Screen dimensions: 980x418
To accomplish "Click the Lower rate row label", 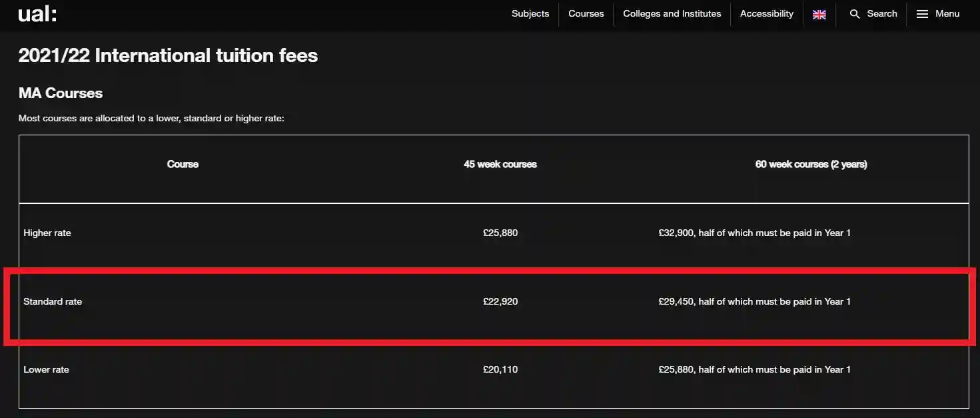I will (x=46, y=369).
